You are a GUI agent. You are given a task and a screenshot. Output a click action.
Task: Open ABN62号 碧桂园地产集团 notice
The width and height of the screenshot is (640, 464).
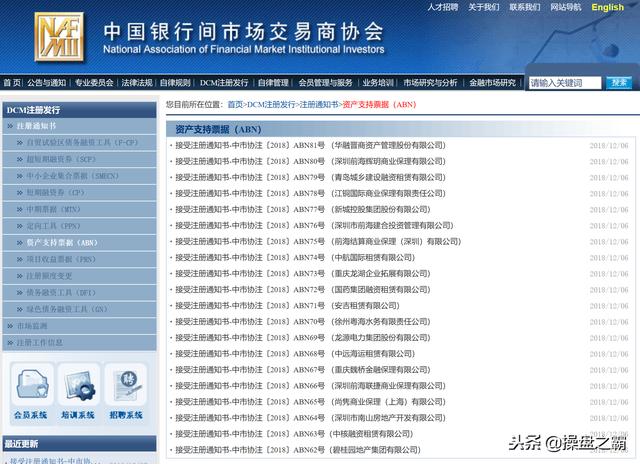pyautogui.click(x=298, y=450)
